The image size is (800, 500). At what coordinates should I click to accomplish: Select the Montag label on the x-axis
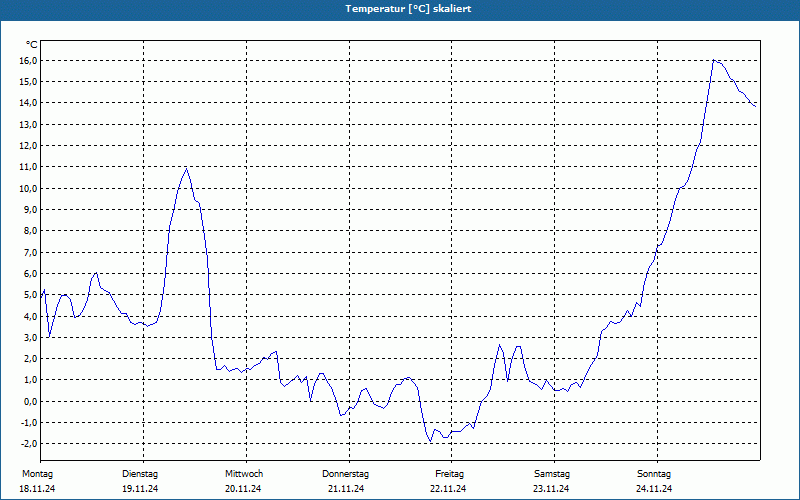click(x=37, y=473)
